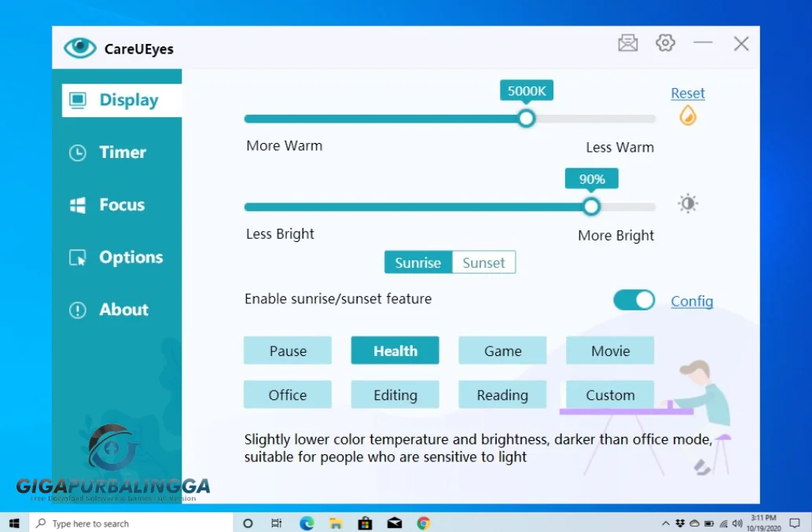Choose the Pause mode button
This screenshot has width=812, height=532.
(288, 351)
